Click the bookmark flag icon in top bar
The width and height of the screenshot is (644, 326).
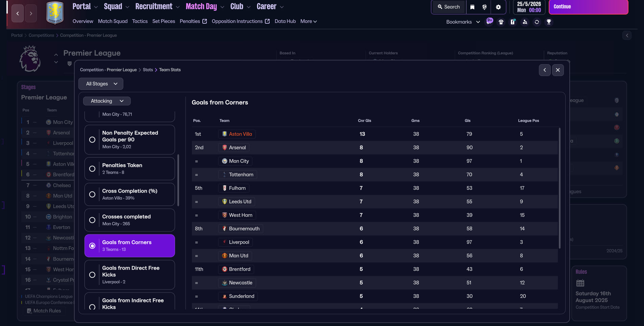472,7
